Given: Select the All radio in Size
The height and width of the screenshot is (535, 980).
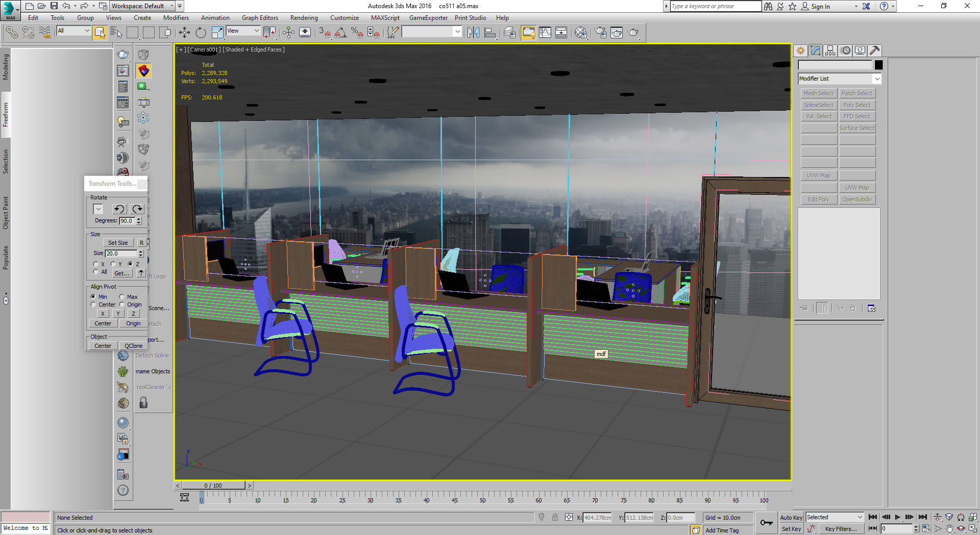Looking at the screenshot, I should point(95,272).
